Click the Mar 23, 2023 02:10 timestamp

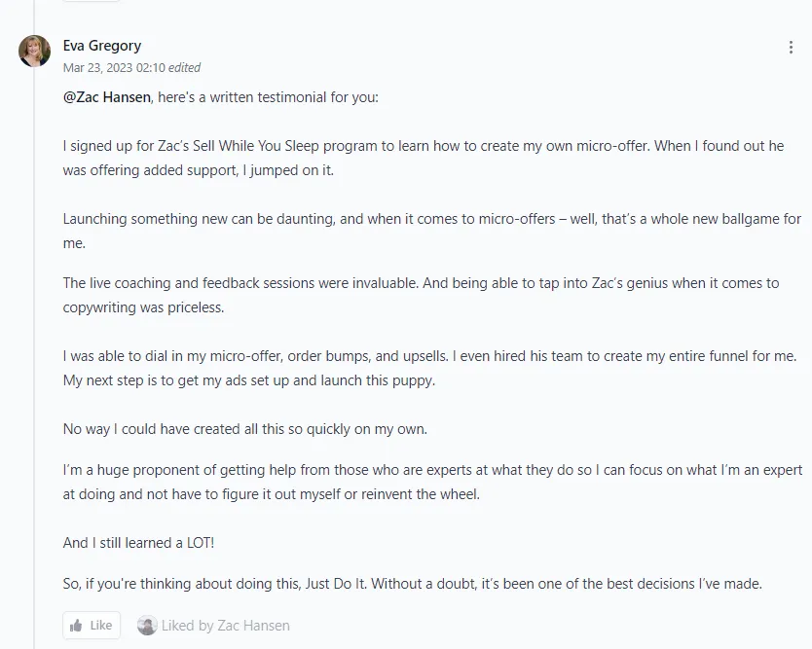(112, 67)
